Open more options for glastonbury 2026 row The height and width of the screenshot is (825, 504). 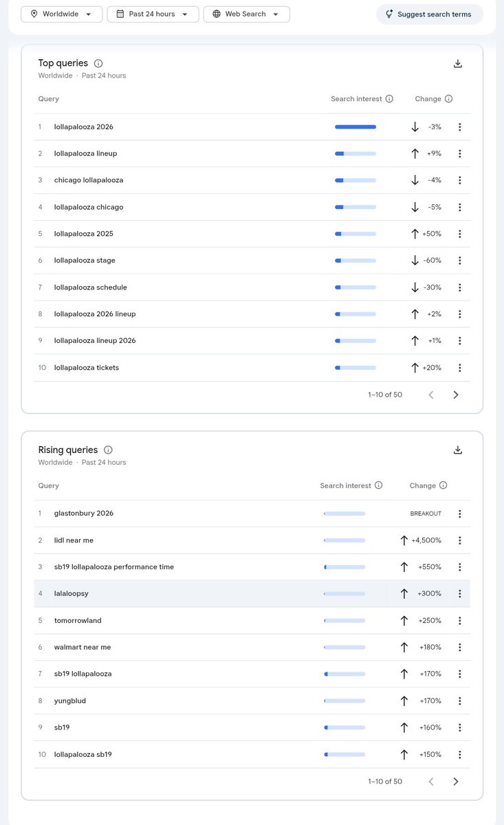pyautogui.click(x=459, y=514)
